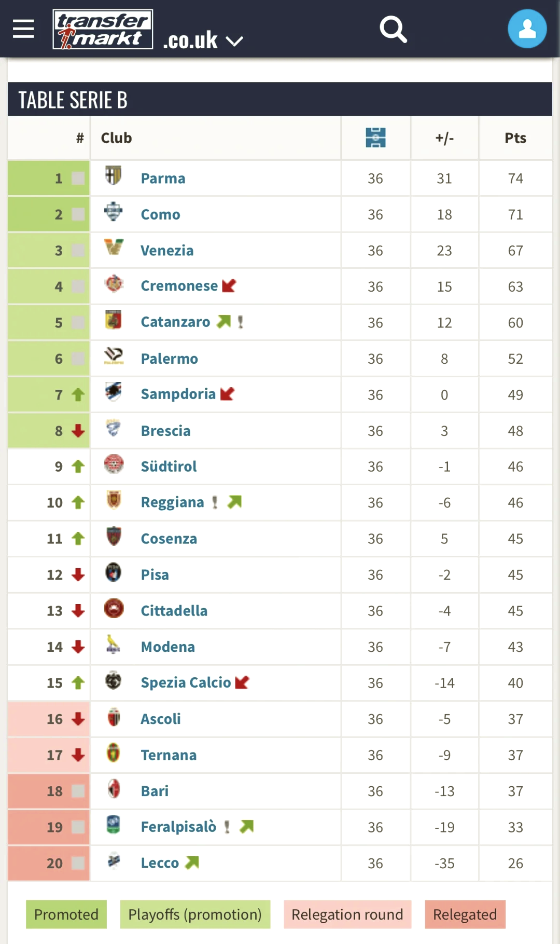Expand the .co.uk domain dropdown chevron
The image size is (560, 944).
(235, 42)
